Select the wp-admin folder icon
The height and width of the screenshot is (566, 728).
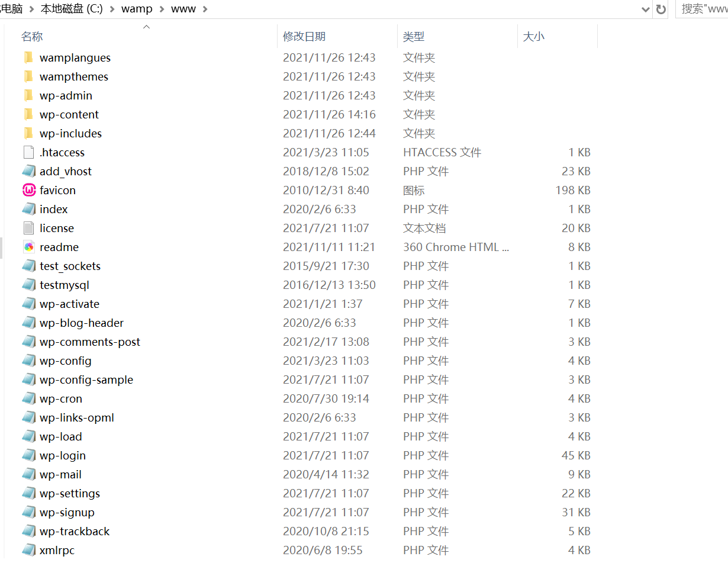tap(29, 95)
